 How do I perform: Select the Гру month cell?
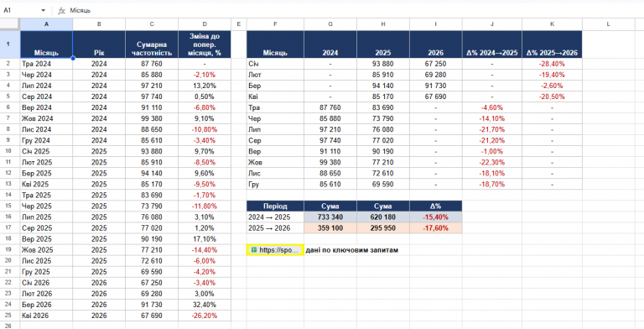click(x=275, y=185)
